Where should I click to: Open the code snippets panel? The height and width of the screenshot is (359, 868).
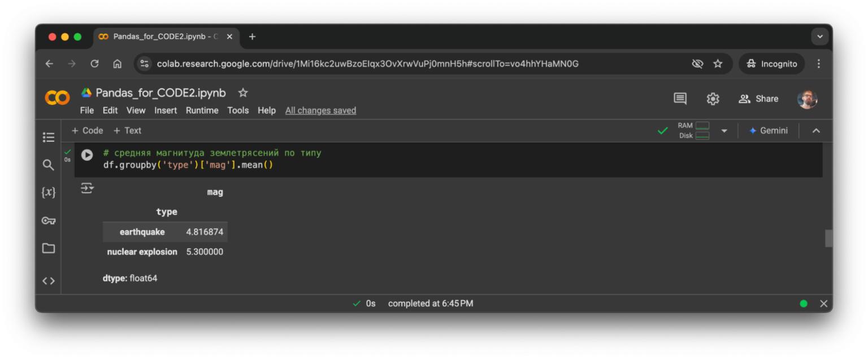[49, 281]
